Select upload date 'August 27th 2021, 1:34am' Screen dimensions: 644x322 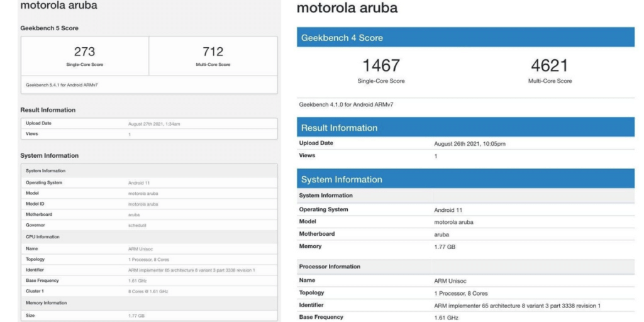154,124
